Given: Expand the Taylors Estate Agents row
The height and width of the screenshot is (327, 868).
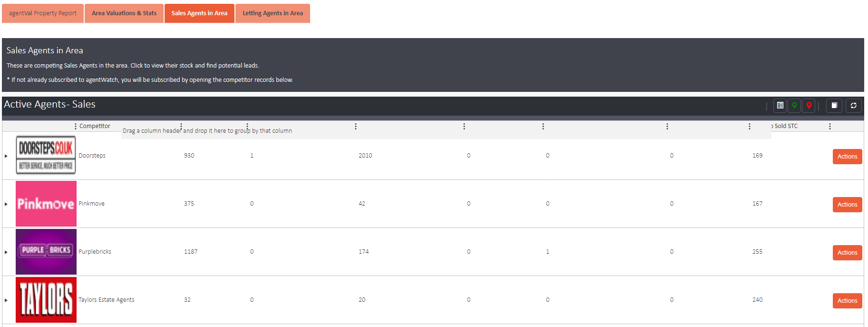Looking at the screenshot, I should point(6,300).
